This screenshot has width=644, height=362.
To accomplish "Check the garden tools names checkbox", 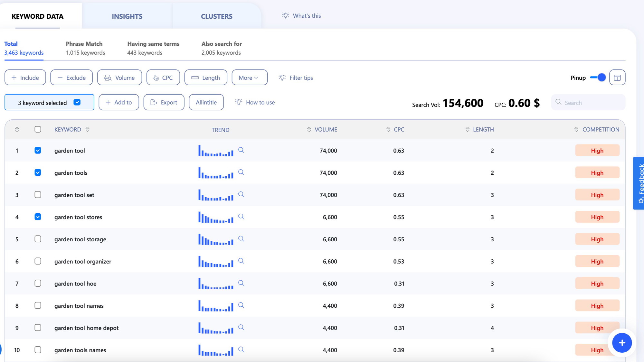I will coord(38,349).
